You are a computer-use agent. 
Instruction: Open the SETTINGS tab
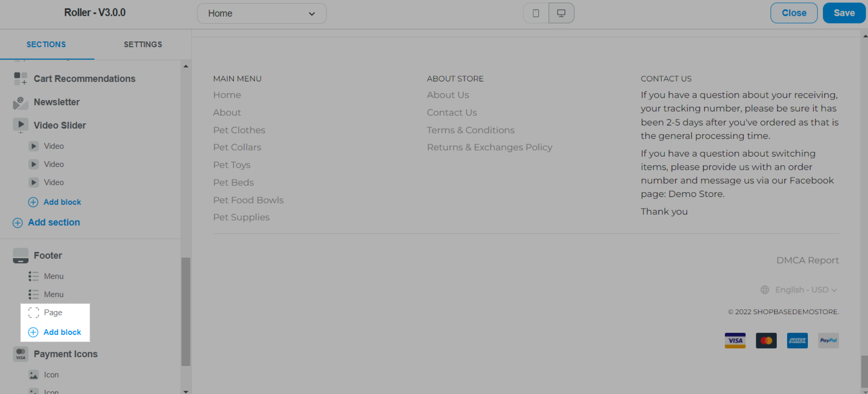(143, 45)
